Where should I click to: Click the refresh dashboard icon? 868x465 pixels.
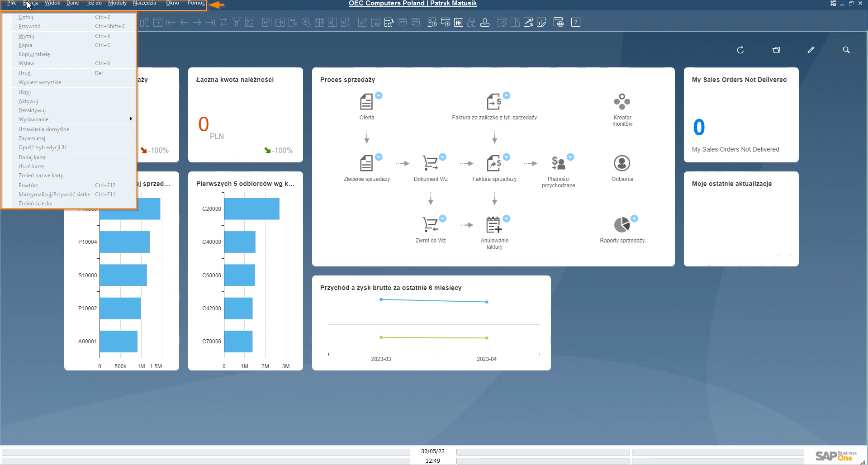click(740, 50)
